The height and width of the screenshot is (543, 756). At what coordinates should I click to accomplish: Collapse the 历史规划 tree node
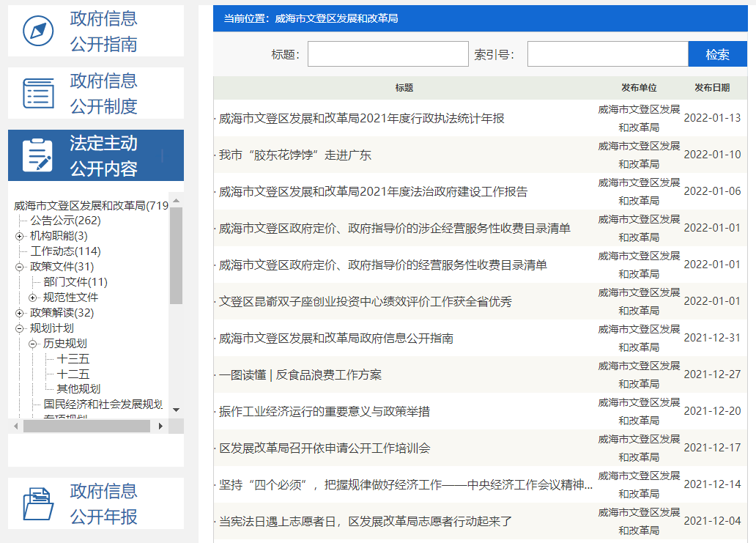(x=33, y=344)
